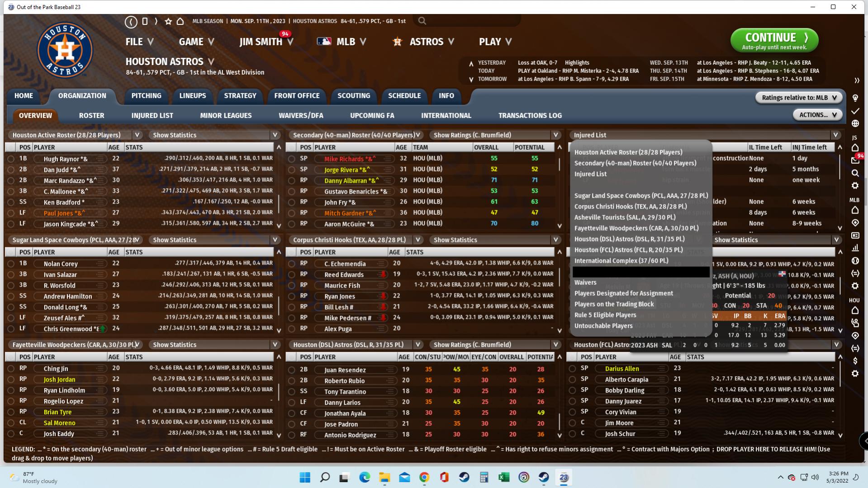Go back with the circled back arrow
This screenshot has width=868, height=488.
(x=131, y=21)
